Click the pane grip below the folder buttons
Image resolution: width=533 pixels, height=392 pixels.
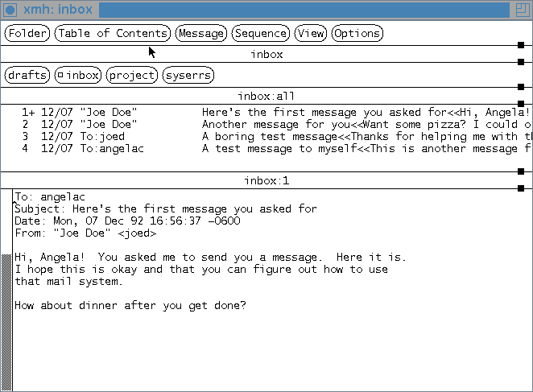[521, 87]
